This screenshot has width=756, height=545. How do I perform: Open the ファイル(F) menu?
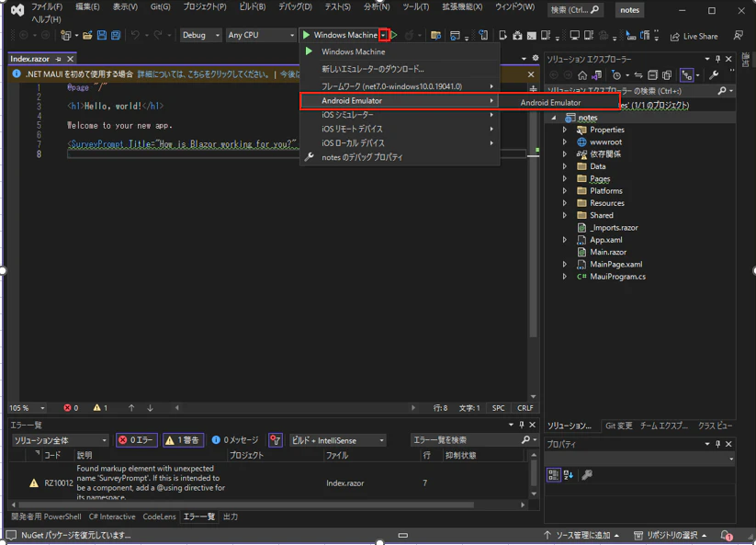(47, 6)
